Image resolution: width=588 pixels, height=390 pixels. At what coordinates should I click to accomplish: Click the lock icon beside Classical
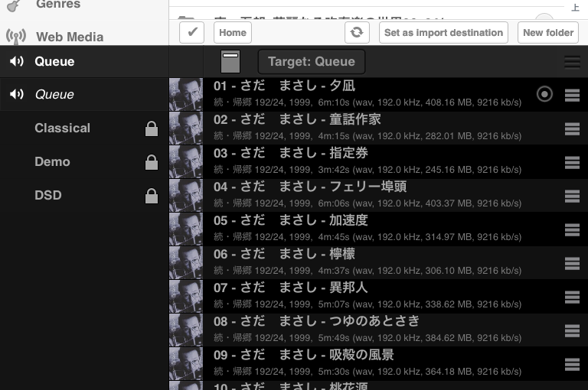[x=152, y=128]
